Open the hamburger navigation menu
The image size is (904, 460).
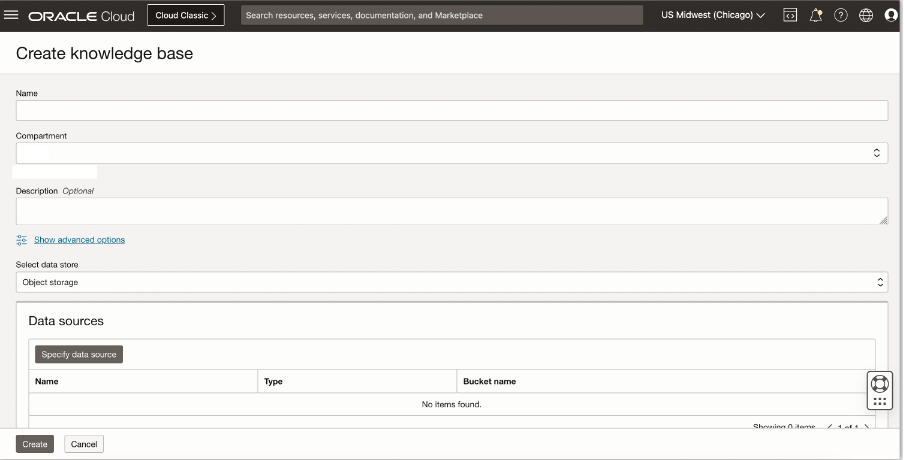pos(12,16)
